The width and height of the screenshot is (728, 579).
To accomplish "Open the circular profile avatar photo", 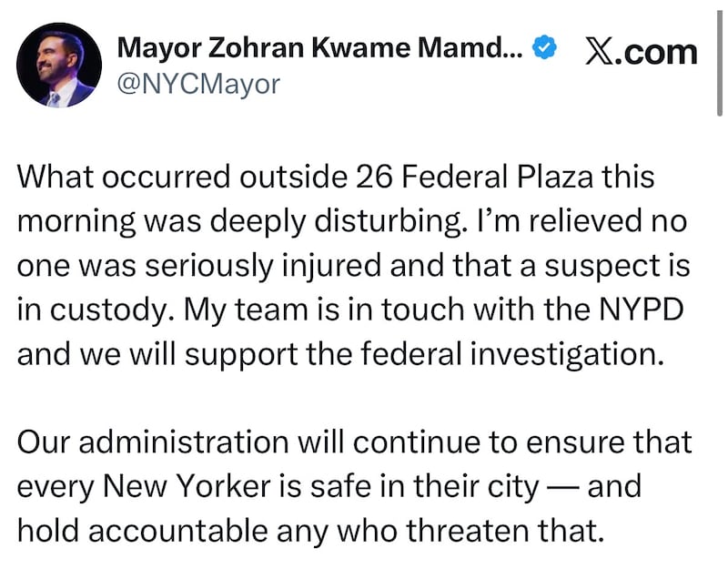I will pos(58,65).
